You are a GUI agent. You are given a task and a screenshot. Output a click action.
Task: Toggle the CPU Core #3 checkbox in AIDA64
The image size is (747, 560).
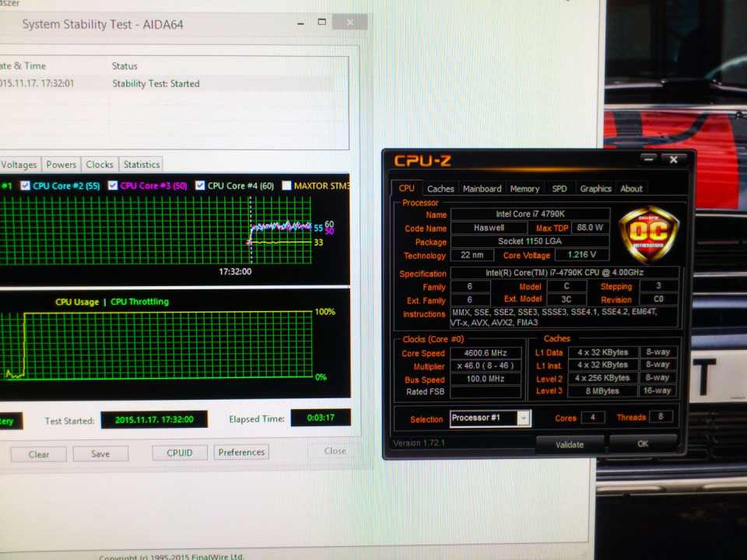click(x=112, y=185)
